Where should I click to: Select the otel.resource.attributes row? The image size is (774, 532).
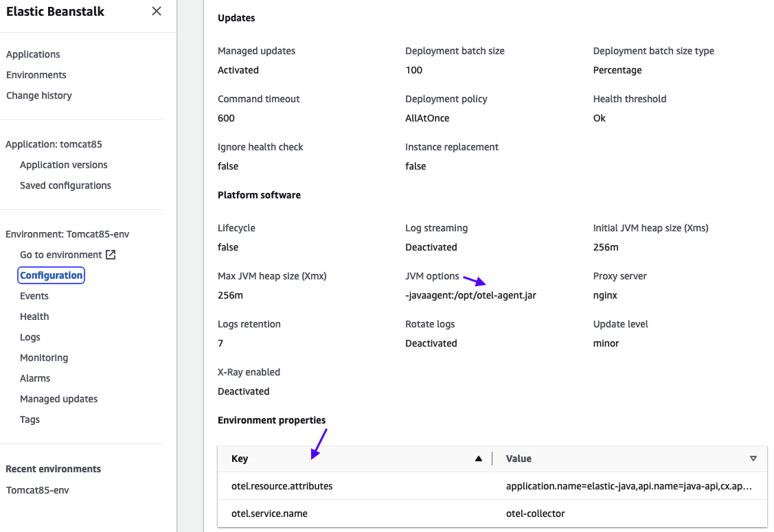[492, 486]
